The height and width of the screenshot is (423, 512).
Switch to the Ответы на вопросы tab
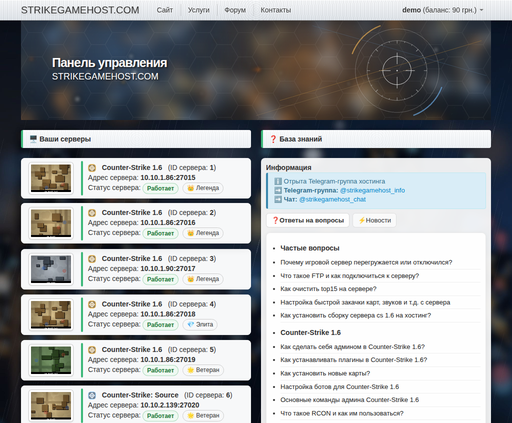pyautogui.click(x=308, y=220)
